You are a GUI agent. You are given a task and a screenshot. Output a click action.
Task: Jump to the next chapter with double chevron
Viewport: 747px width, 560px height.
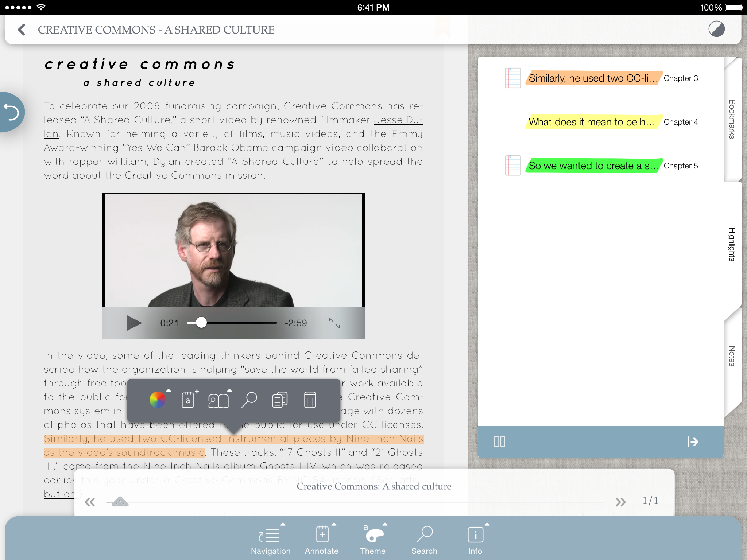[x=620, y=502]
